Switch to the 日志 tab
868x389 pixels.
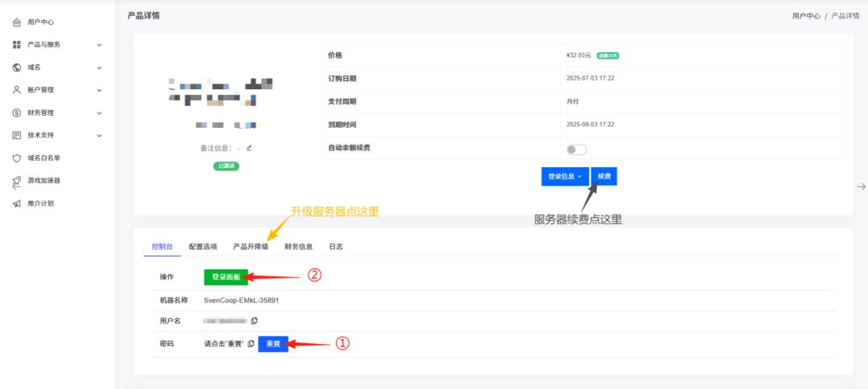point(336,247)
